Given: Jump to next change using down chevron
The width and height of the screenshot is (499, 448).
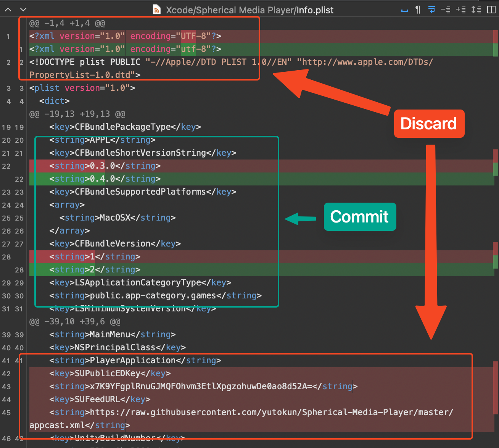Looking at the screenshot, I should tap(23, 10).
